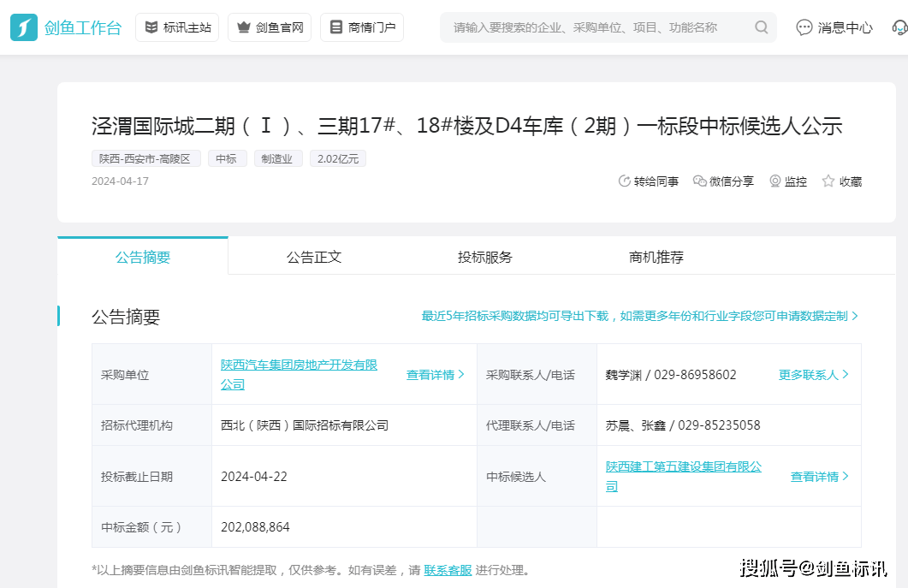Click the 剑鱼官网 crown icon

click(x=244, y=27)
